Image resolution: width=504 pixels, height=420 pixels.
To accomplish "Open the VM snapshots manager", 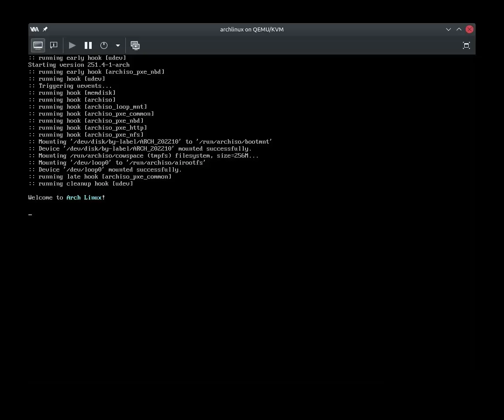I will [x=135, y=45].
